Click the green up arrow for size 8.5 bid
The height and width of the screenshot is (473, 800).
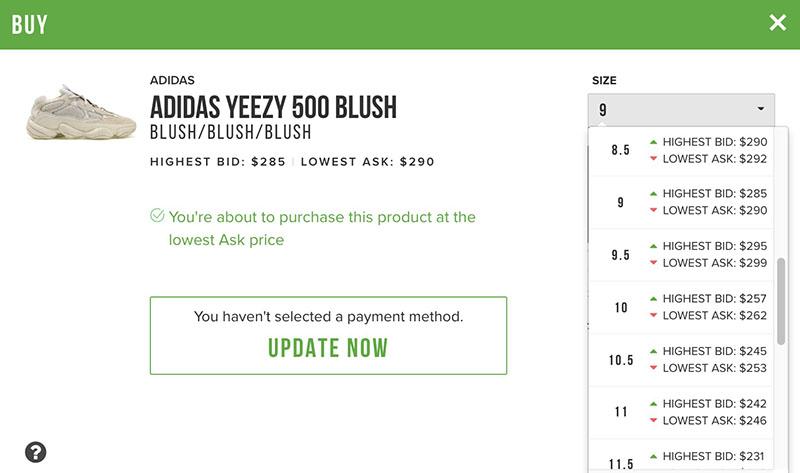[x=653, y=141]
